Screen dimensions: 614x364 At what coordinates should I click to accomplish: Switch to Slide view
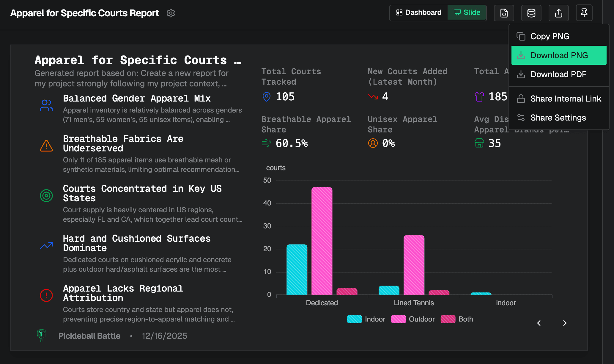tap(467, 13)
